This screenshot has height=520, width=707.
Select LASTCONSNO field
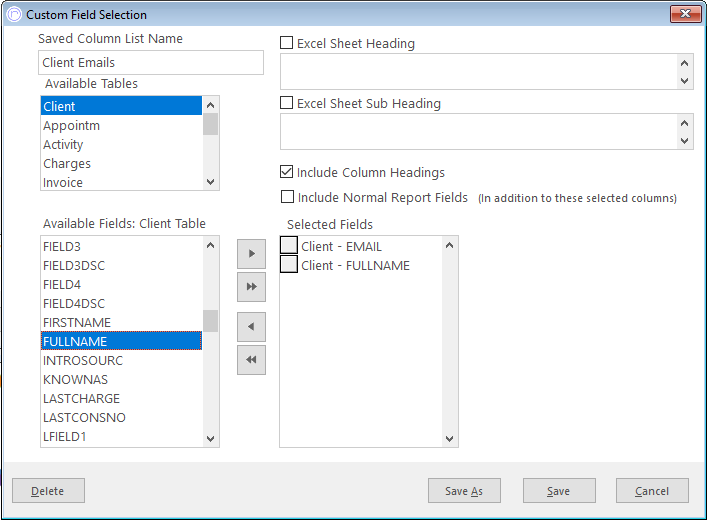(x=121, y=417)
